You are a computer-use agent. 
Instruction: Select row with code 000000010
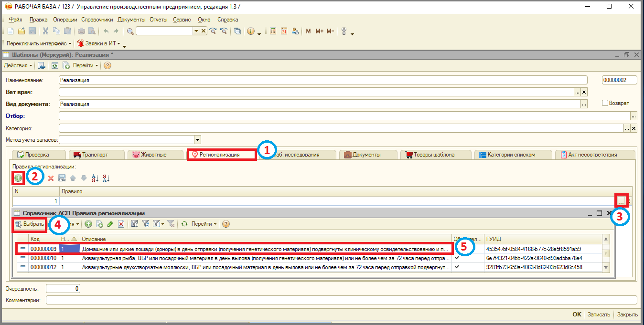310,258
